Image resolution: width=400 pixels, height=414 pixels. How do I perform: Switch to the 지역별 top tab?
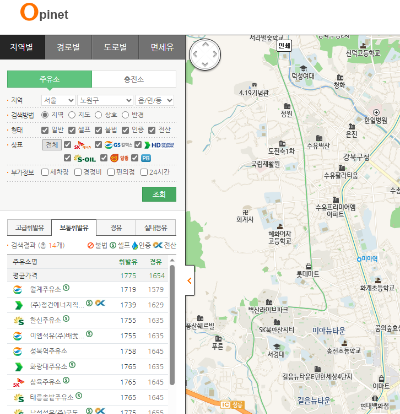(22, 47)
